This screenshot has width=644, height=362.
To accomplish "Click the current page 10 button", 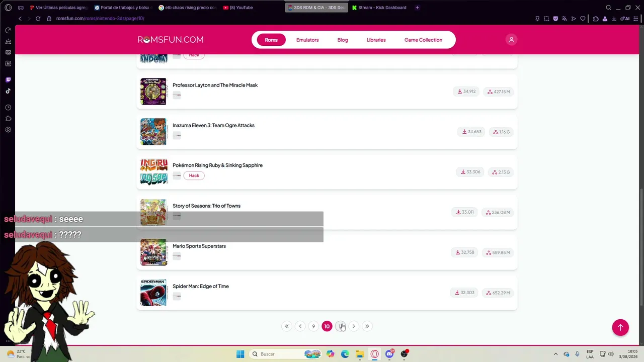I will tap(327, 326).
